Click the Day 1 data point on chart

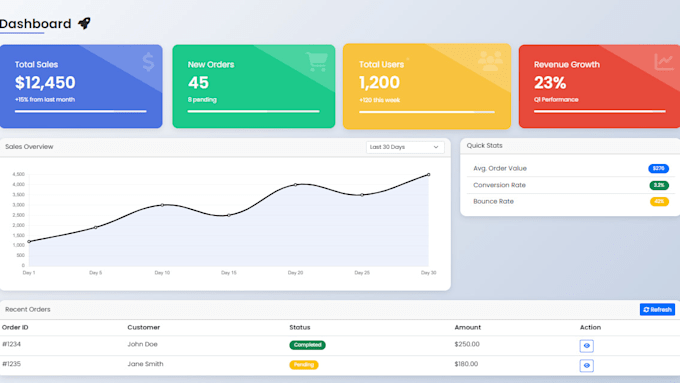[29, 242]
